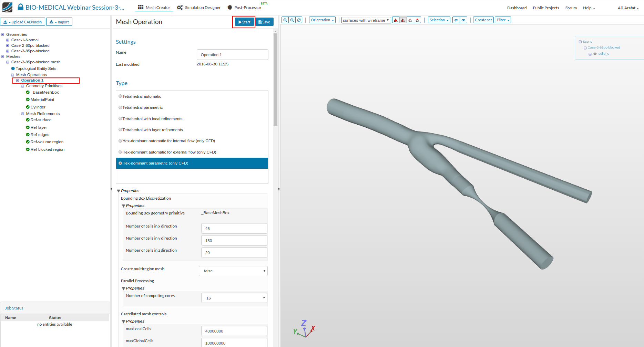Click the project lock icon
The image size is (644, 347).
21,7
